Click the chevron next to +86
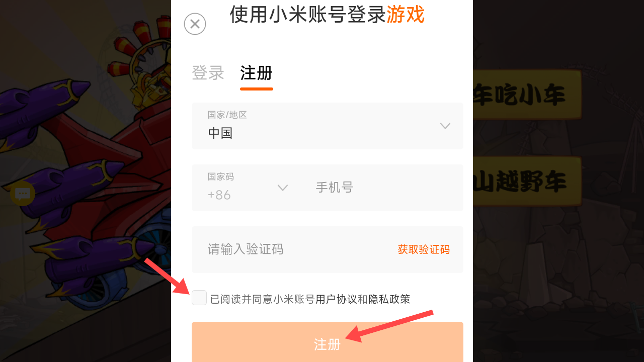Image resolution: width=644 pixels, height=362 pixels. click(283, 188)
